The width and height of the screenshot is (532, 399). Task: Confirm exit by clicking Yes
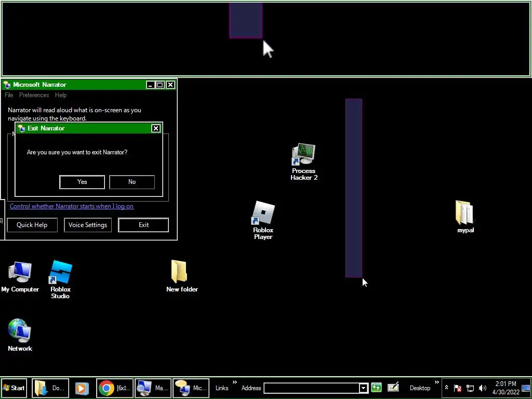click(82, 182)
